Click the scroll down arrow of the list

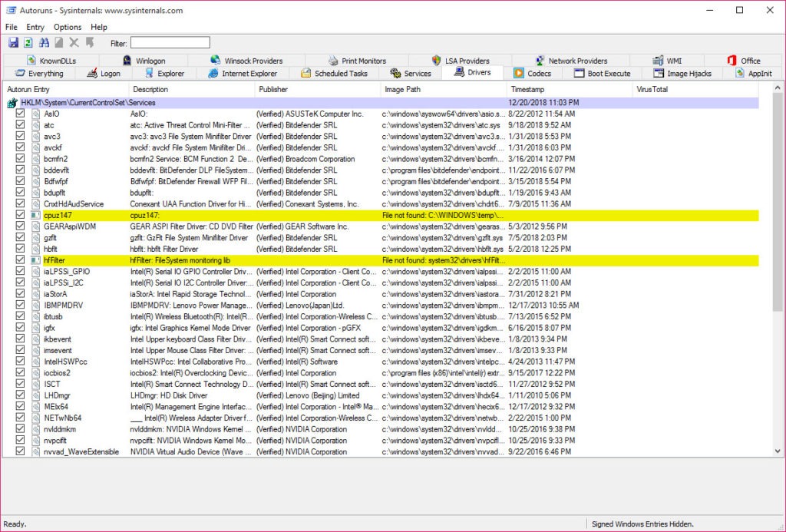pos(778,451)
